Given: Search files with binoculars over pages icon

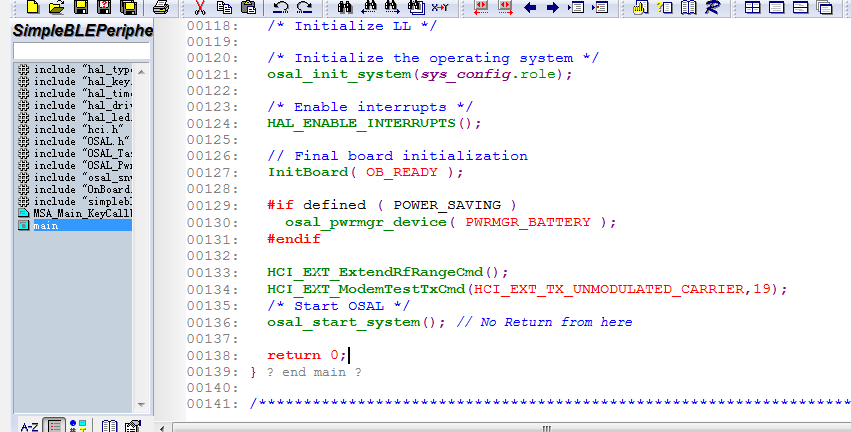Looking at the screenshot, I should [416, 7].
